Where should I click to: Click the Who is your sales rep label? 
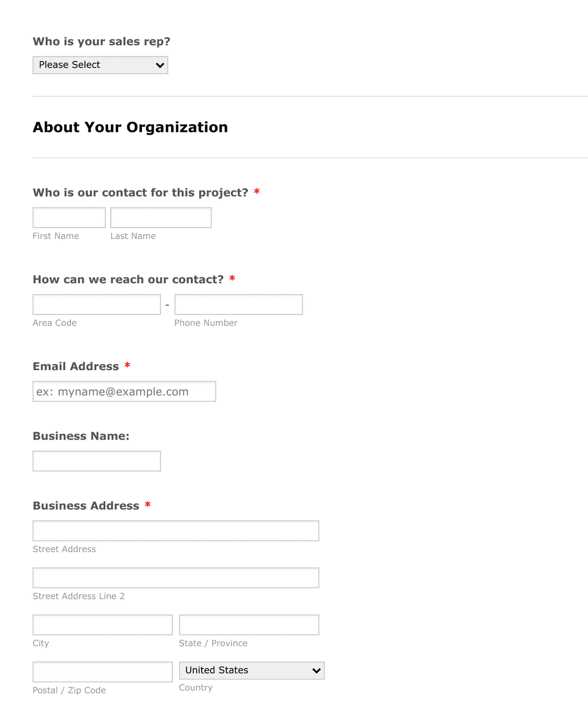pyautogui.click(x=101, y=41)
